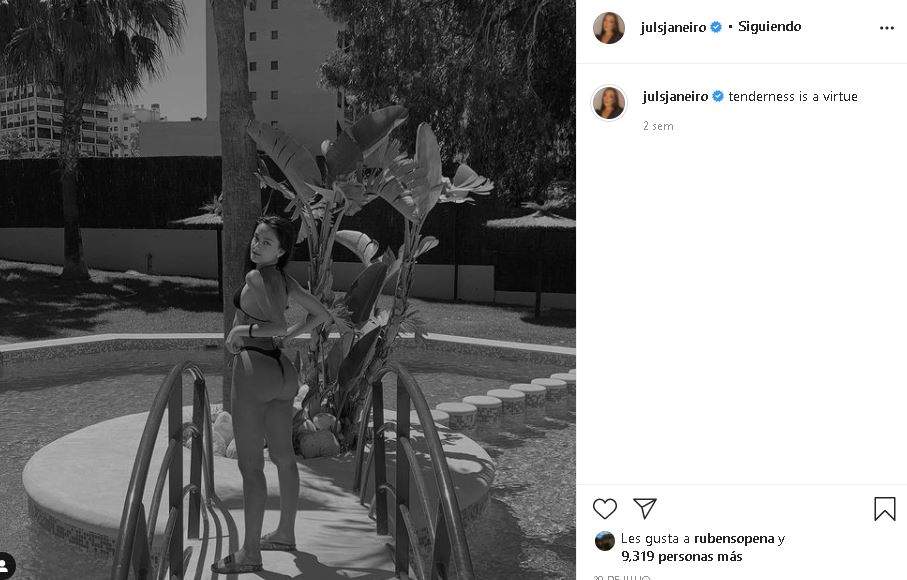Open the post date at panel bottom

point(622,577)
